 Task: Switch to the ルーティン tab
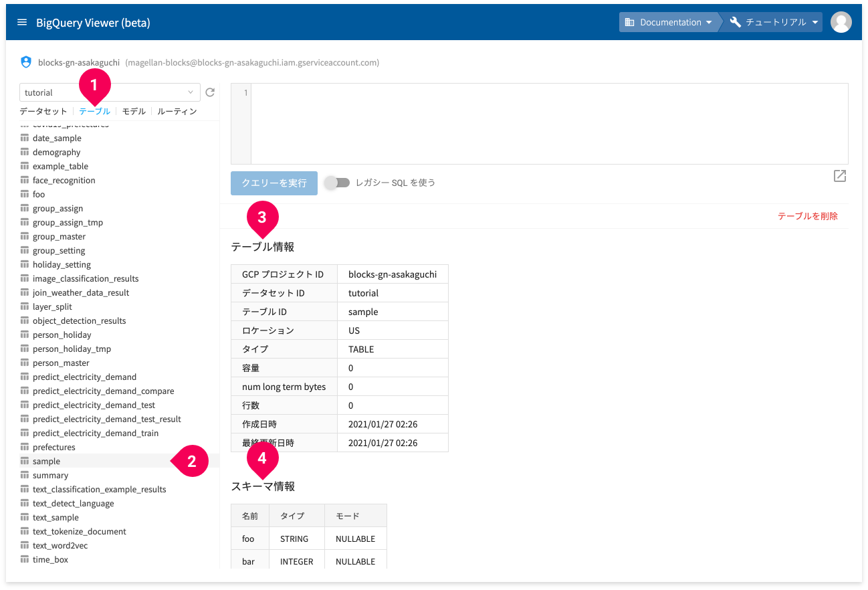point(177,111)
